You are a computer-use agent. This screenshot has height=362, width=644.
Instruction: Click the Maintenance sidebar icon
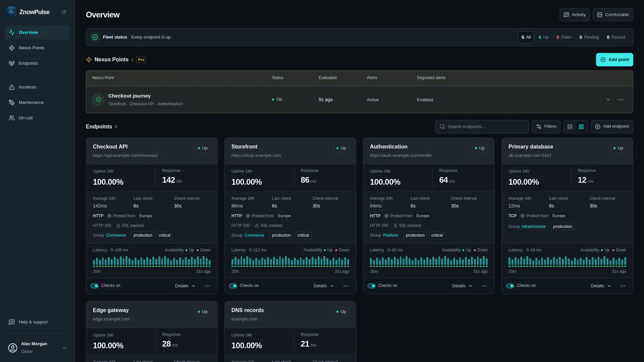click(12, 103)
